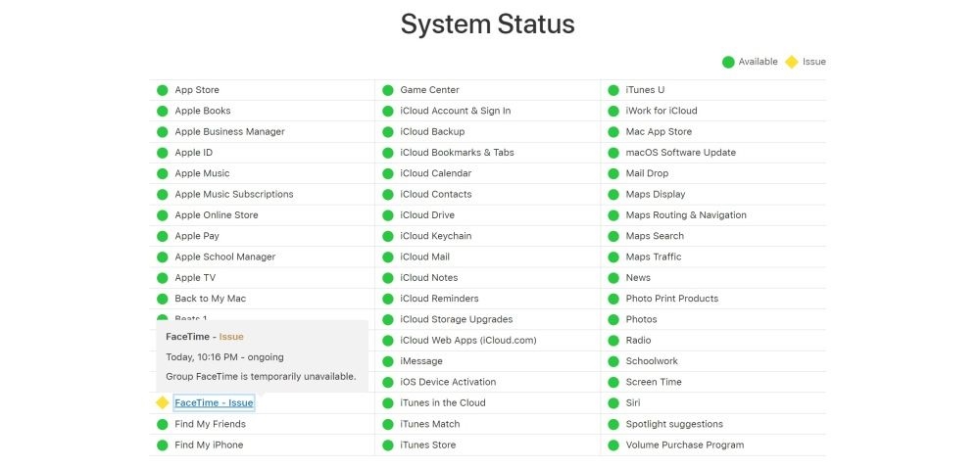Select the Maps Routing & Navigation entry
The height and width of the screenshot is (467, 980).
tap(686, 214)
